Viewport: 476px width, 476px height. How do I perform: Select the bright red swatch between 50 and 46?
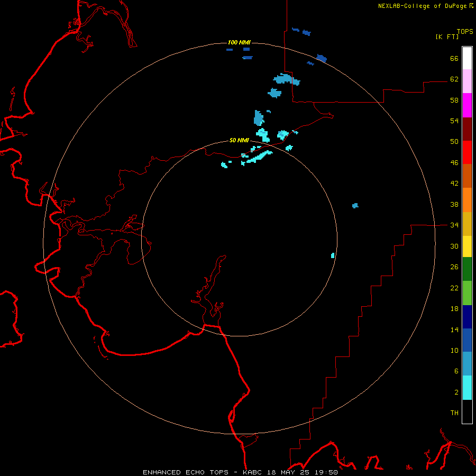[x=467, y=152]
